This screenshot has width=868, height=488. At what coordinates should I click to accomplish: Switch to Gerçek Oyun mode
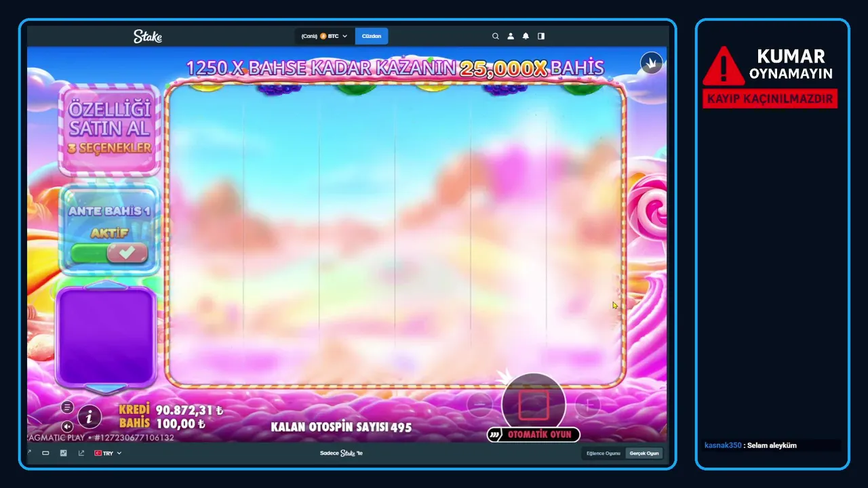(644, 453)
